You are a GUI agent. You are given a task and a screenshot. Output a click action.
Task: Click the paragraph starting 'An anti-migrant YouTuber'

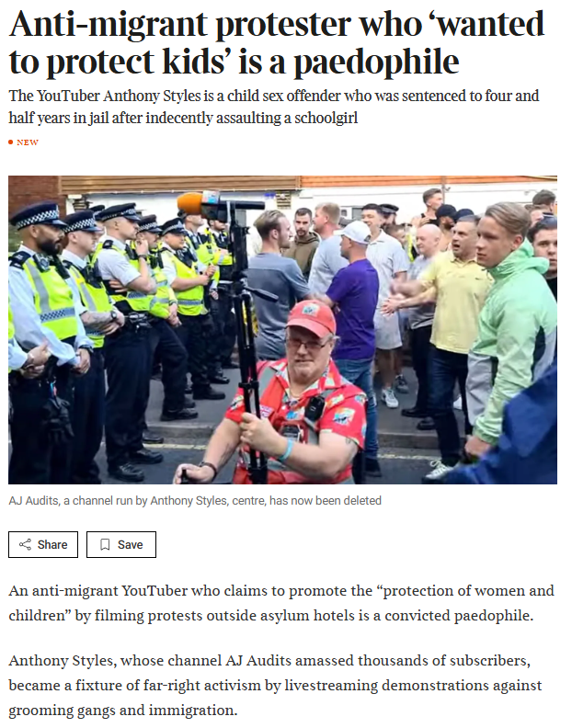(x=281, y=603)
